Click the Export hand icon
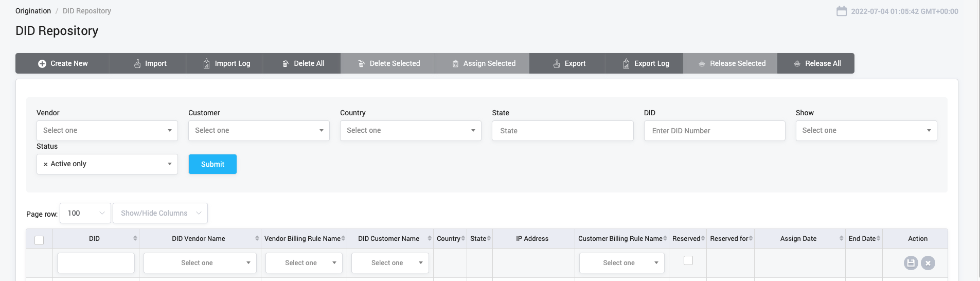 coord(557,64)
